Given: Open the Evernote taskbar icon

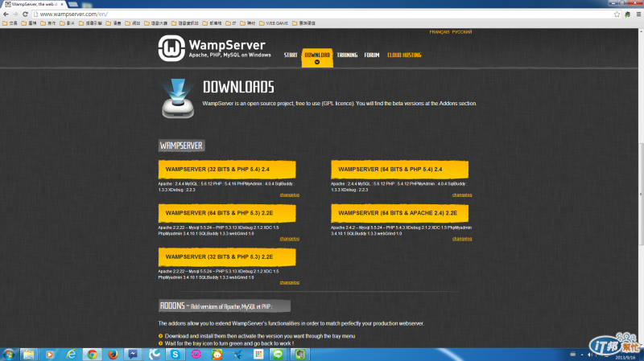Looking at the screenshot, I should [299, 355].
